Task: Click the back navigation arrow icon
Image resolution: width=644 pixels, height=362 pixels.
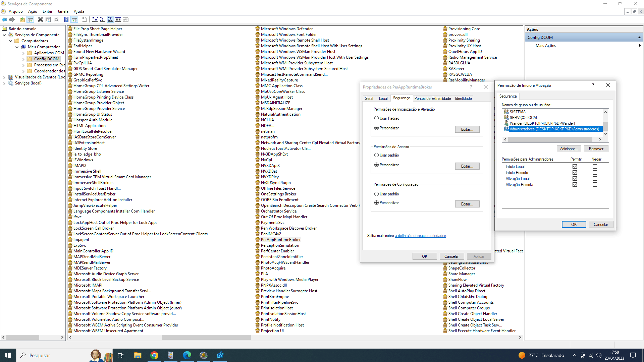Action: (x=4, y=19)
